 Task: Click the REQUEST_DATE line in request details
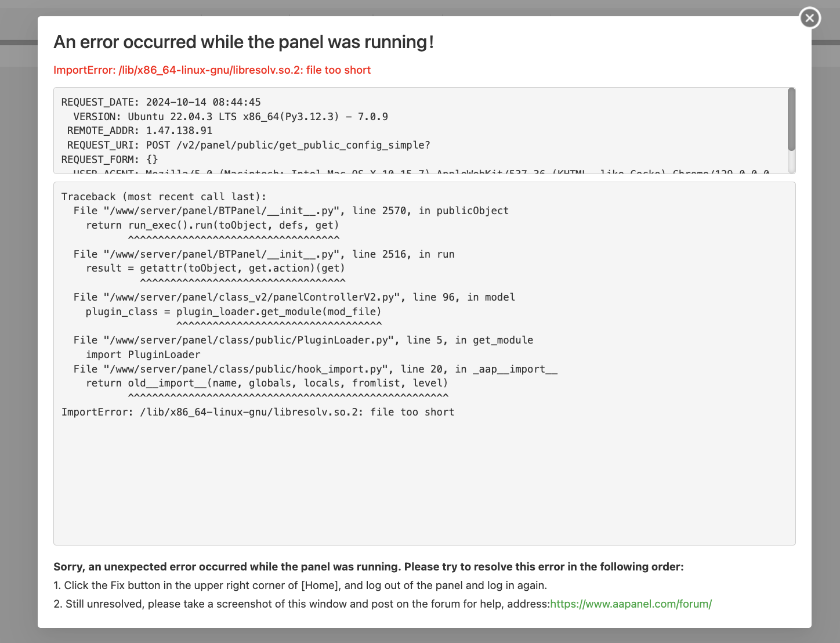pos(161,102)
